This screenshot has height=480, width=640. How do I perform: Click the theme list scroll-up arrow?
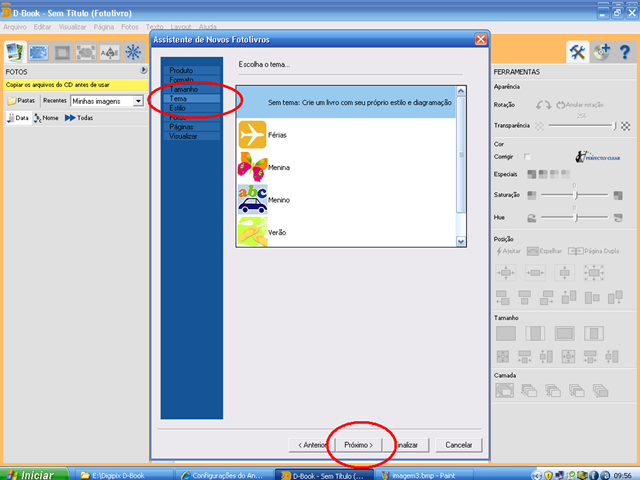click(x=461, y=91)
